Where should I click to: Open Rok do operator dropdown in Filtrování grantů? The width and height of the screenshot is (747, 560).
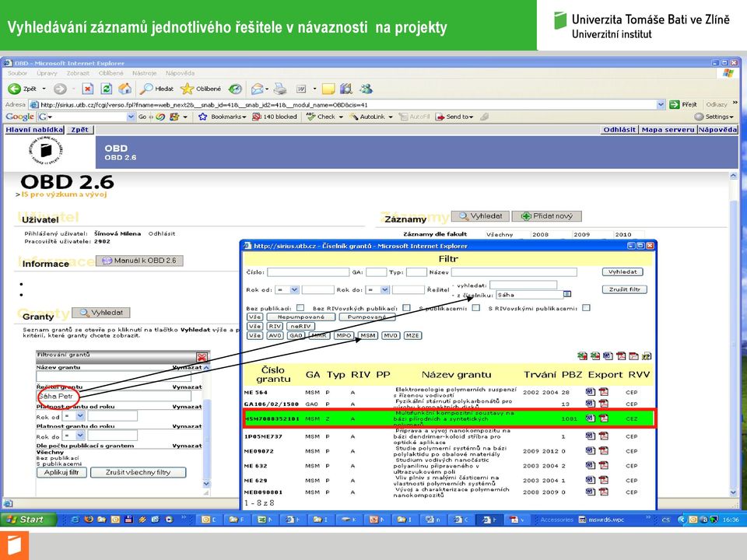[x=80, y=436]
